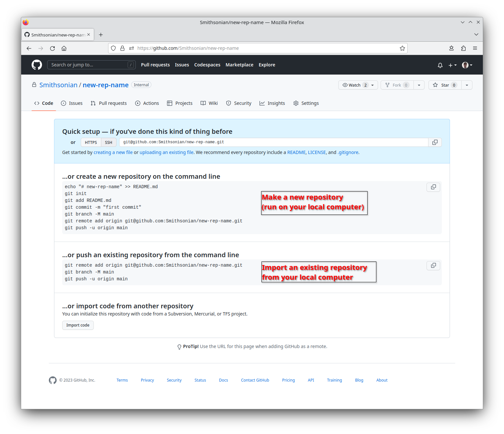
Task: Open the .gitignore recommendation link
Action: (x=348, y=152)
